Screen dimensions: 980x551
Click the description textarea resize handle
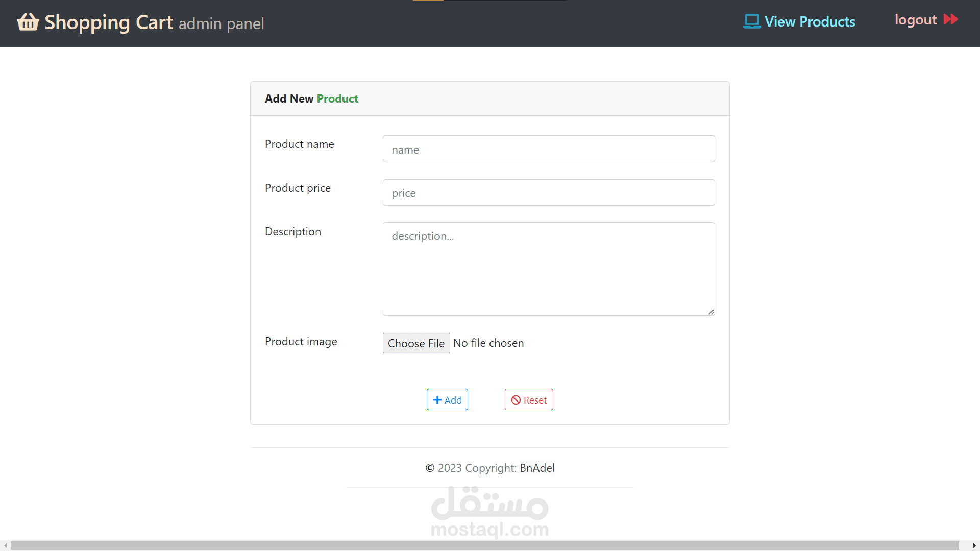(711, 312)
